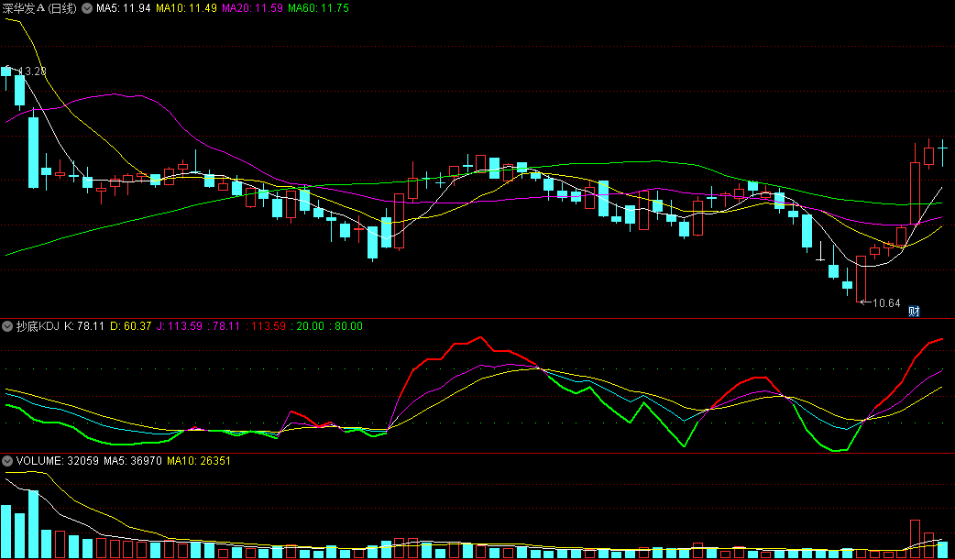Click the D: 60.37 value
The height and width of the screenshot is (560, 955).
pyautogui.click(x=130, y=326)
